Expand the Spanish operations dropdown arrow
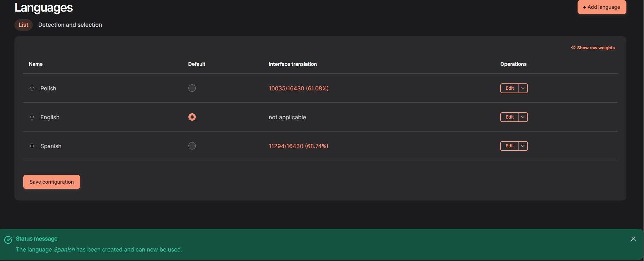Viewport: 644px width, 261px height. (523, 146)
